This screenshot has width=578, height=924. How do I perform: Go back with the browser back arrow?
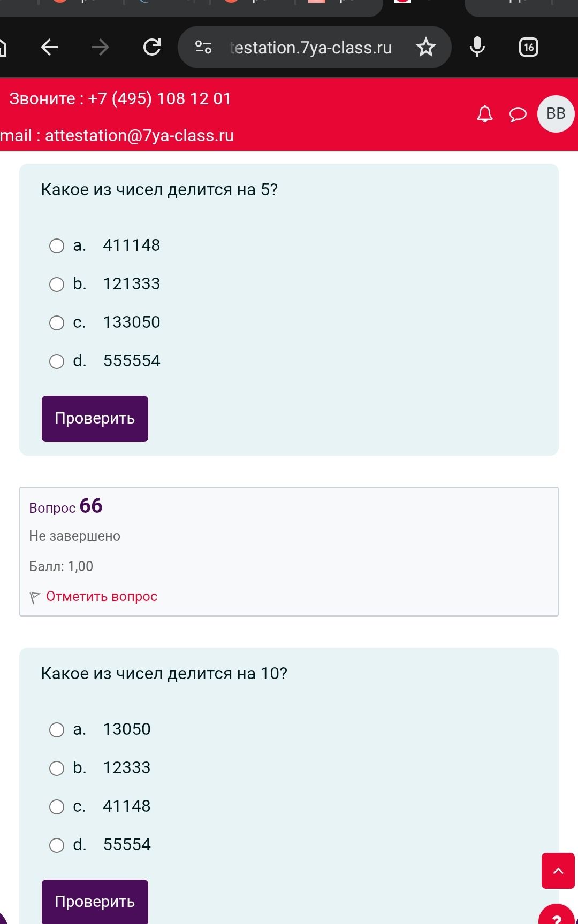[49, 48]
